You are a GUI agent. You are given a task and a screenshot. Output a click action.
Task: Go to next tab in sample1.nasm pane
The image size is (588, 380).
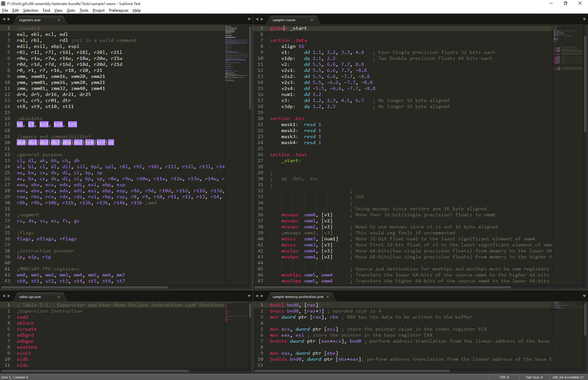[262, 19]
